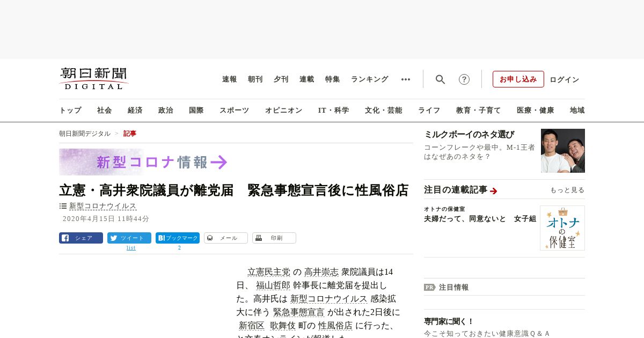Open the search magnifier icon
This screenshot has width=644, height=338.
440,79
